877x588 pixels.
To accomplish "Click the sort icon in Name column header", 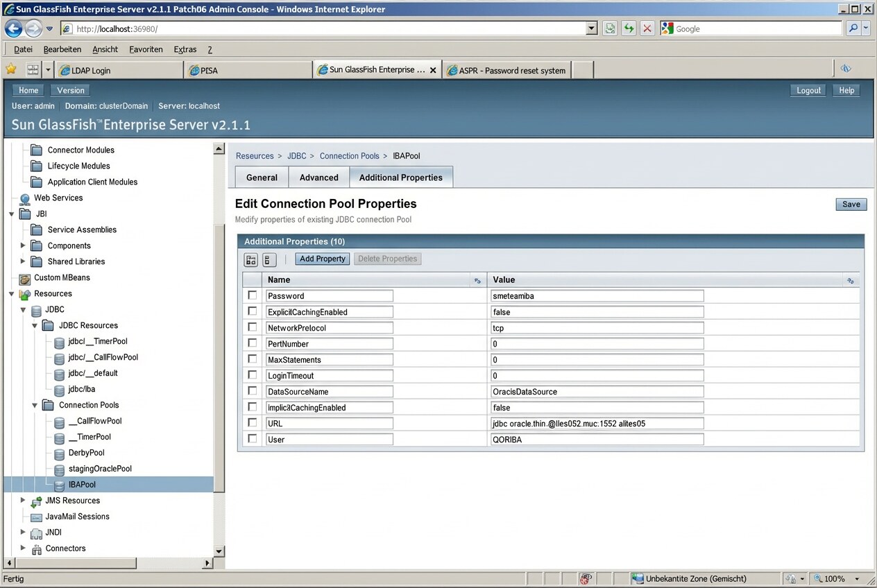I will click(477, 280).
